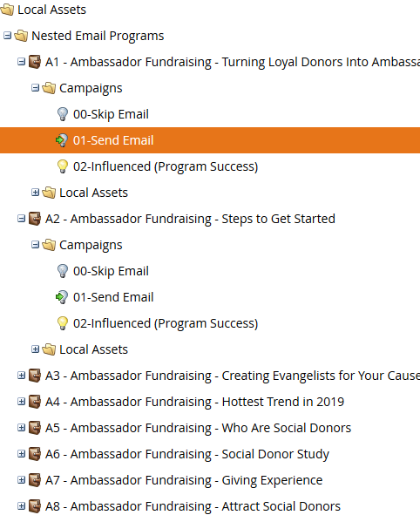Screen dimensions: 420x515
Task: Click the folder icon of Nested Email Programs
Action: click(x=21, y=36)
